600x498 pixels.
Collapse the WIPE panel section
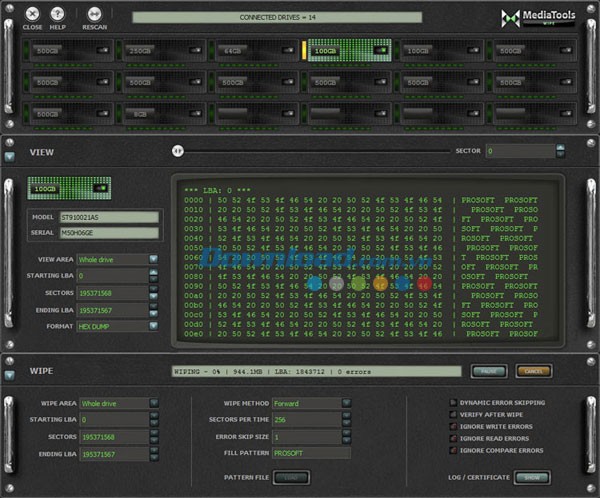(x=10, y=373)
